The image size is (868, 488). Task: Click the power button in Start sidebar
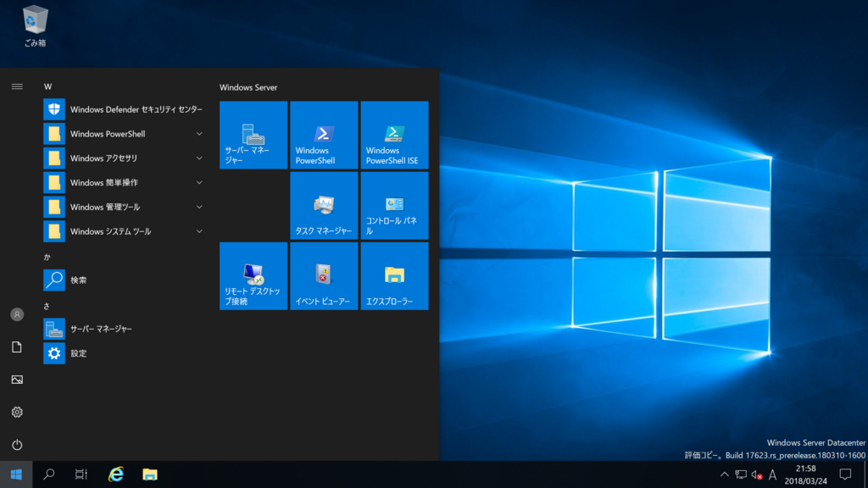click(17, 445)
